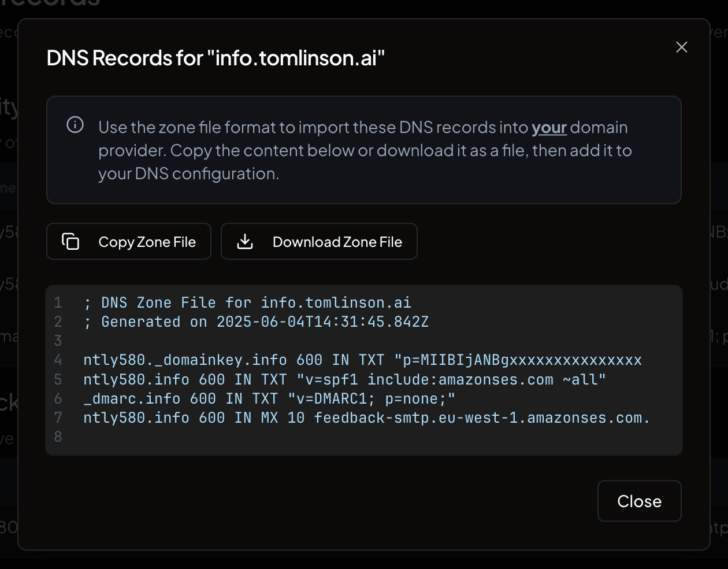The width and height of the screenshot is (728, 569).
Task: Click the Download Zone File button
Action: pyautogui.click(x=319, y=241)
